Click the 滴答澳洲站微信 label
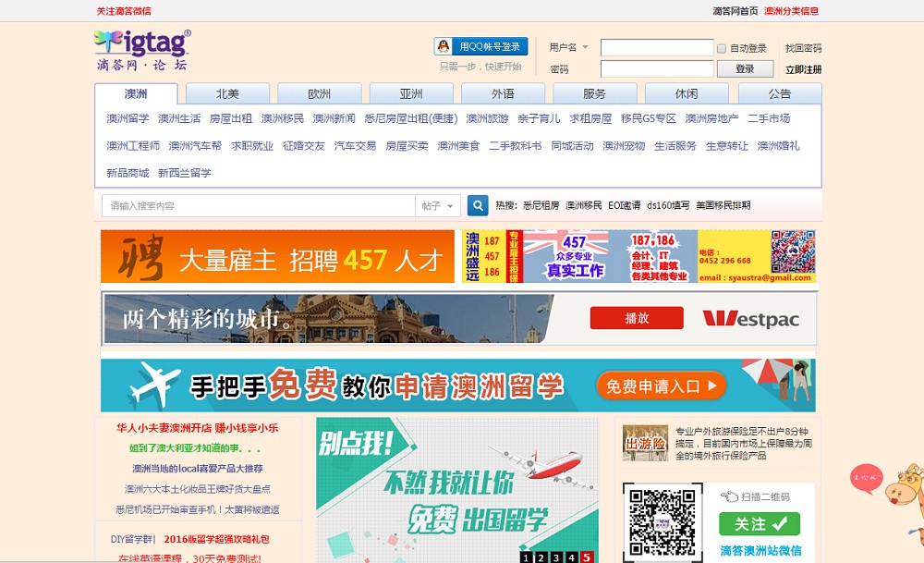 pyautogui.click(x=760, y=551)
